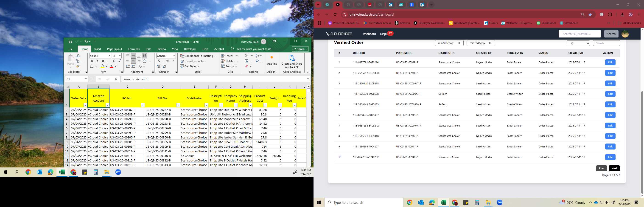Click the Verified Order table Search box
This screenshot has width=644, height=207.
[606, 43]
